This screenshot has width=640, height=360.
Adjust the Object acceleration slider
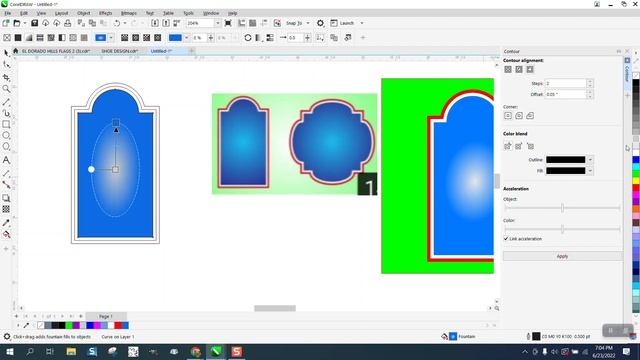click(x=562, y=208)
